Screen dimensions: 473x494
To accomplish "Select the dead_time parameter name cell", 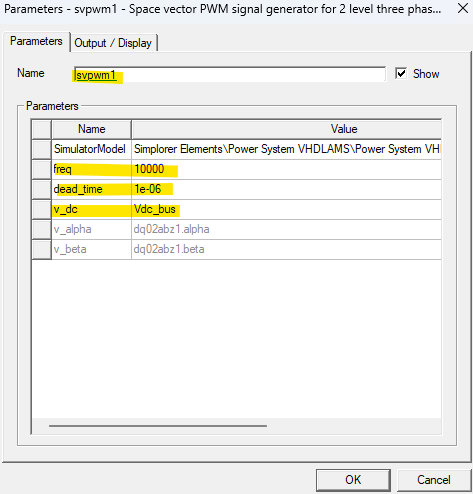I will click(92, 189).
